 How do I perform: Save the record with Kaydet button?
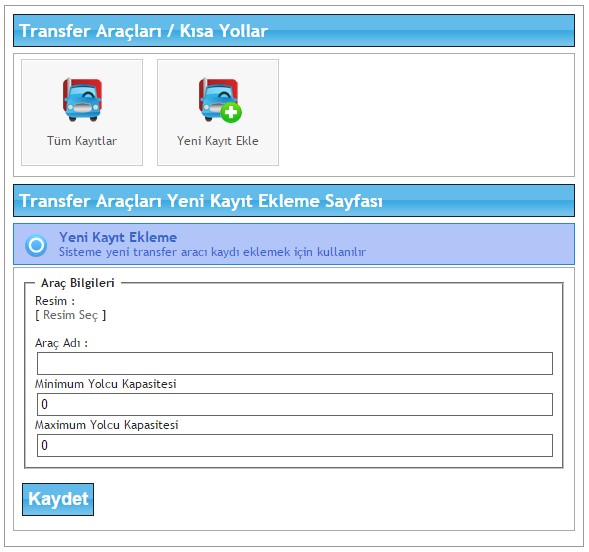tap(58, 499)
